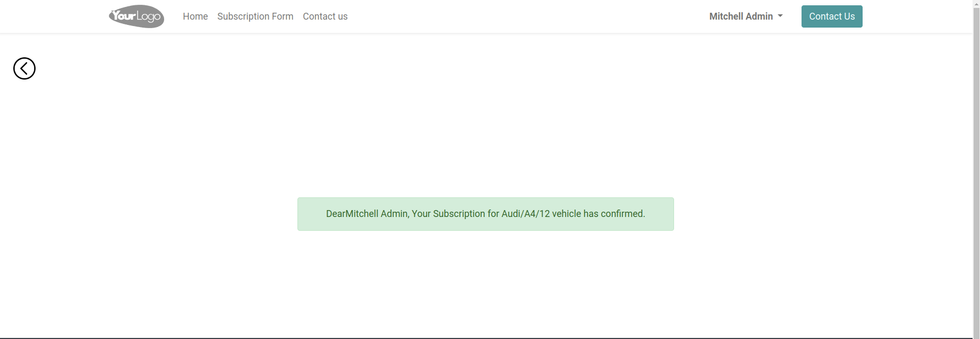Viewport: 980px width, 339px height.
Task: Click the 'has confirmed' message ending
Action: point(614,214)
